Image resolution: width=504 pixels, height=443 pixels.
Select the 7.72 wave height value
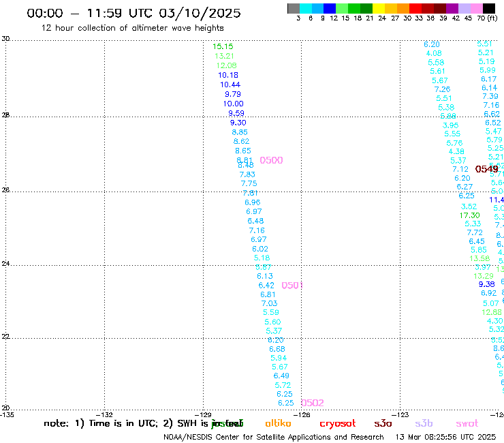pyautogui.click(x=475, y=232)
